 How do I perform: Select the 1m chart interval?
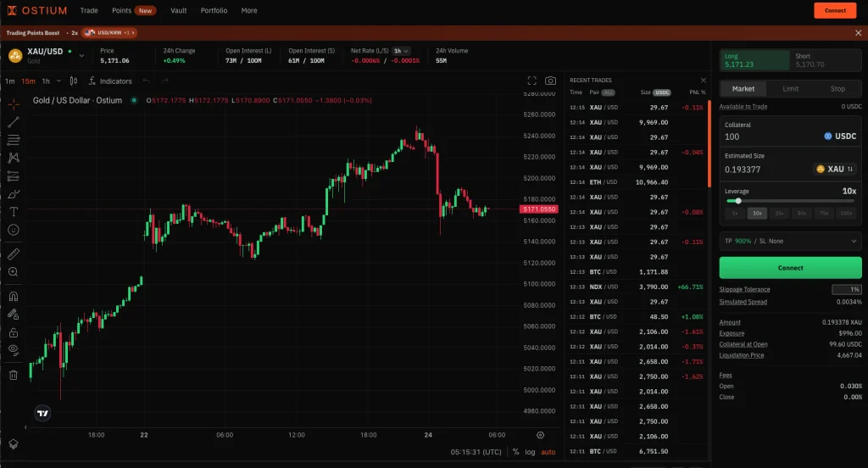[10, 81]
